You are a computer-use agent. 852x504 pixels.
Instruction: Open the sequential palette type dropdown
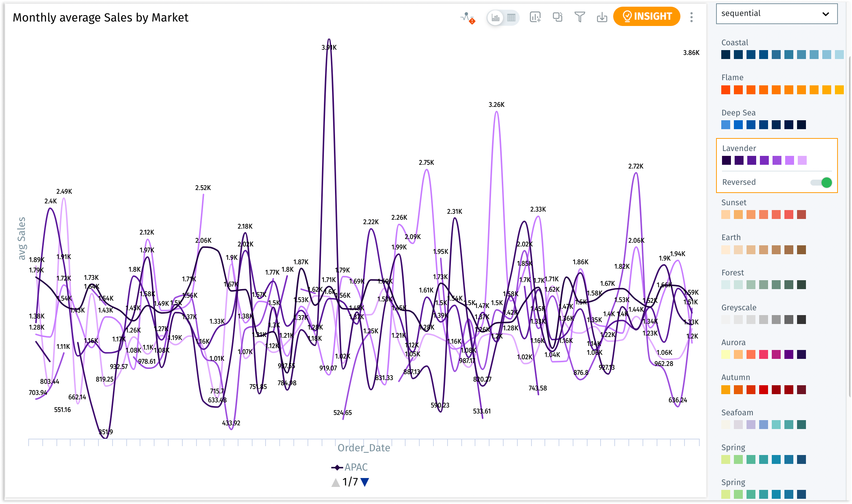(x=776, y=14)
